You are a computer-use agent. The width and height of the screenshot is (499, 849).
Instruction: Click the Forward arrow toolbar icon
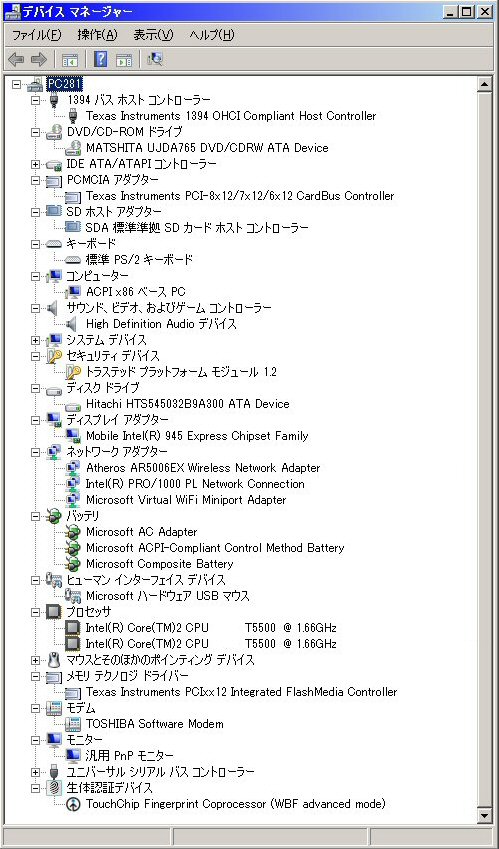click(38, 59)
